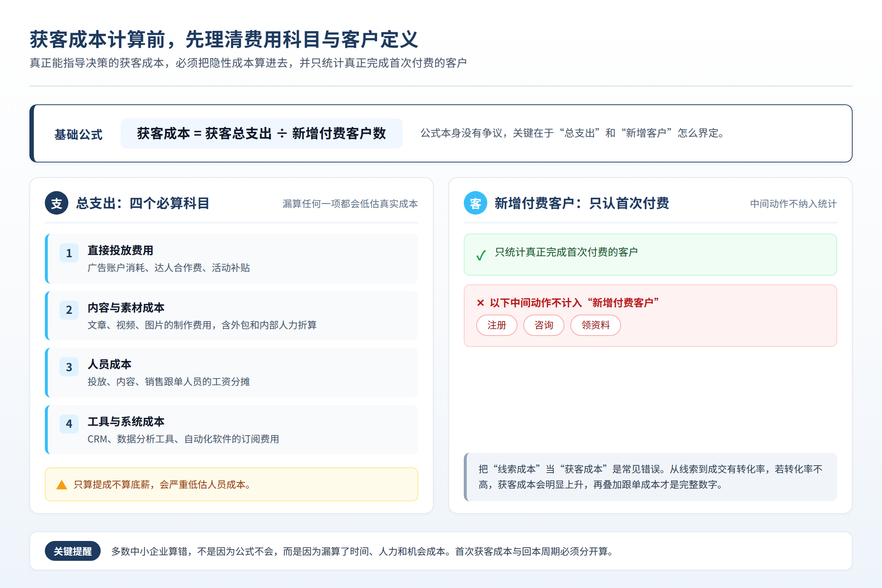
Task: Click the text 广告账户消耗、达人合作费、活动补贴
Action: pos(169,268)
